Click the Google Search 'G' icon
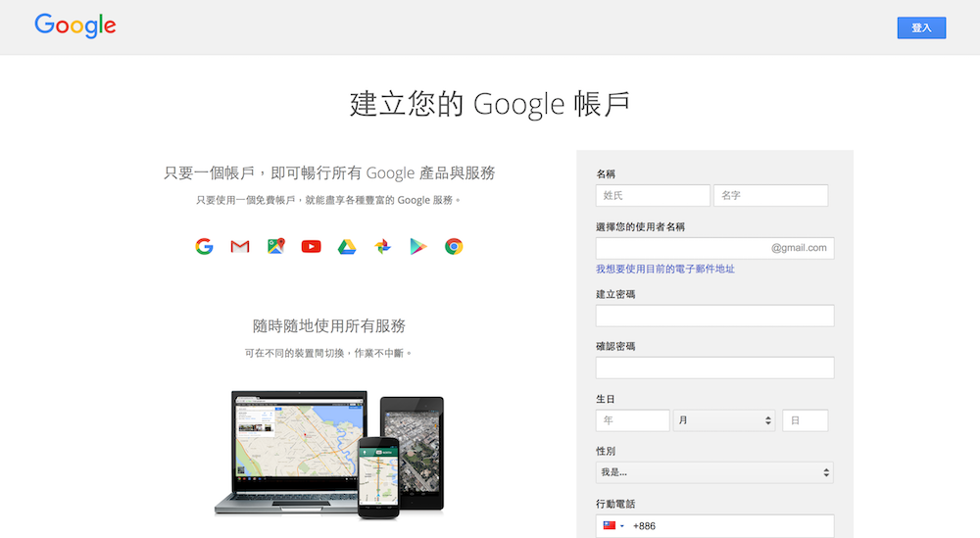This screenshot has height=538, width=980. 204,246
